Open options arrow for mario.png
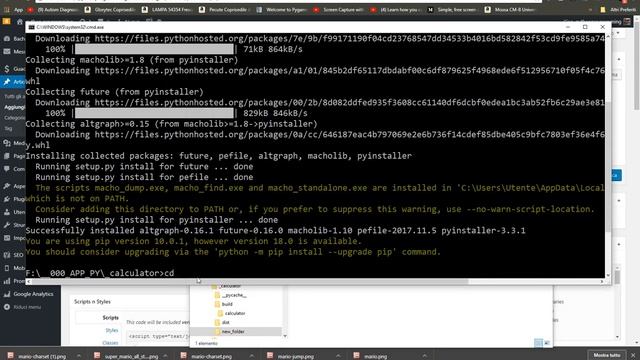This screenshot has height=360, width=640. tap(424, 356)
